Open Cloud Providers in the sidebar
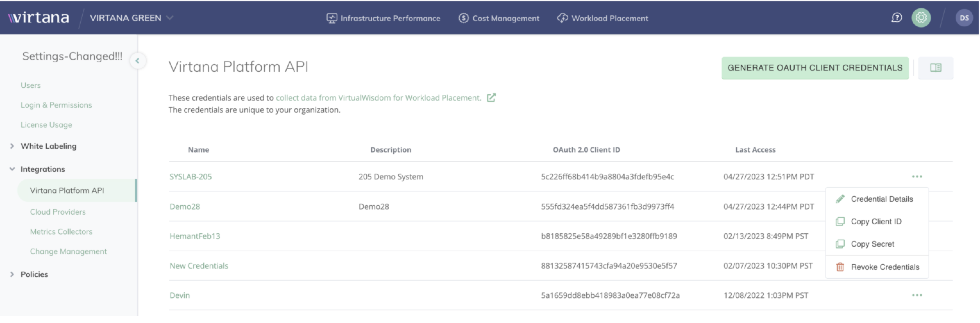The width and height of the screenshot is (980, 323). coord(58,212)
